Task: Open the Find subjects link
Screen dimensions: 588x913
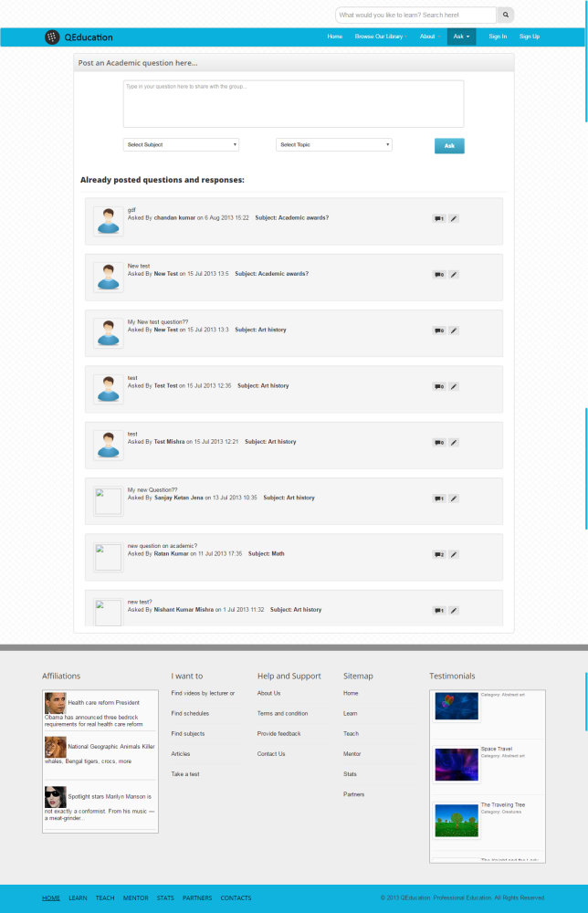Action: point(187,734)
